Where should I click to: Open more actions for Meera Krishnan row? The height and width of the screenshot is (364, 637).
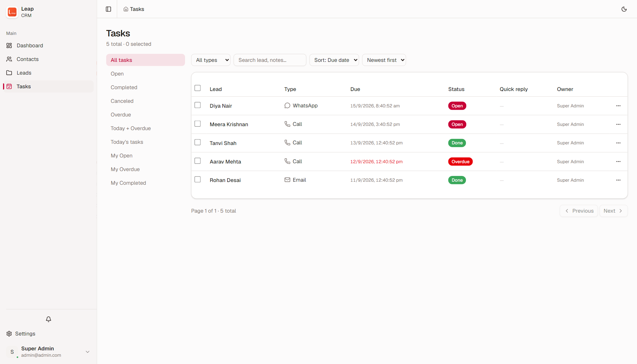click(x=618, y=124)
